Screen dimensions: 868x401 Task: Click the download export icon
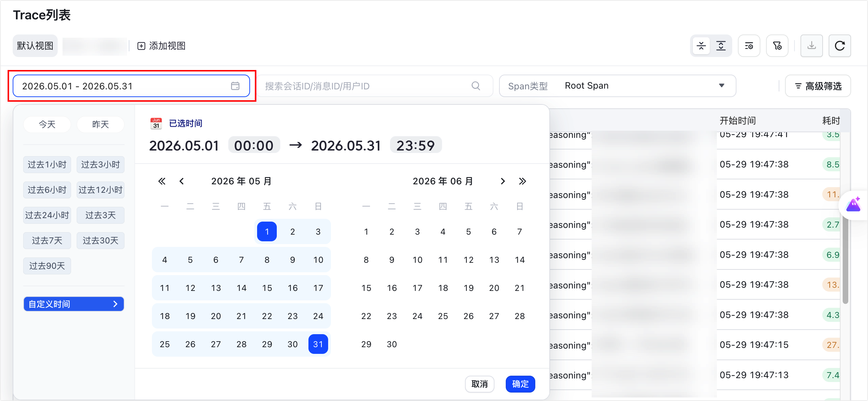[x=811, y=46]
